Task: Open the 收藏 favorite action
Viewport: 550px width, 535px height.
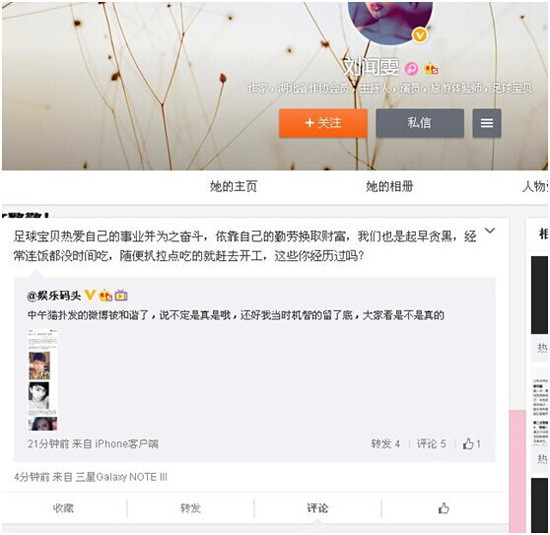Action: 63,508
